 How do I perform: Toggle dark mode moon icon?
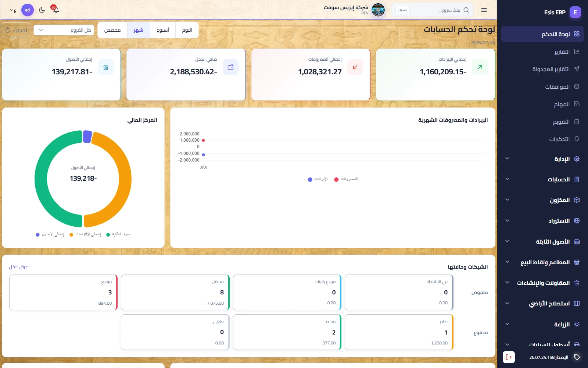(42, 10)
